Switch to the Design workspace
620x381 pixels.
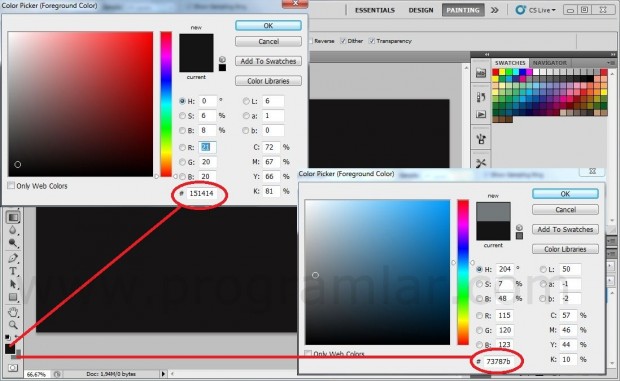[x=421, y=10]
